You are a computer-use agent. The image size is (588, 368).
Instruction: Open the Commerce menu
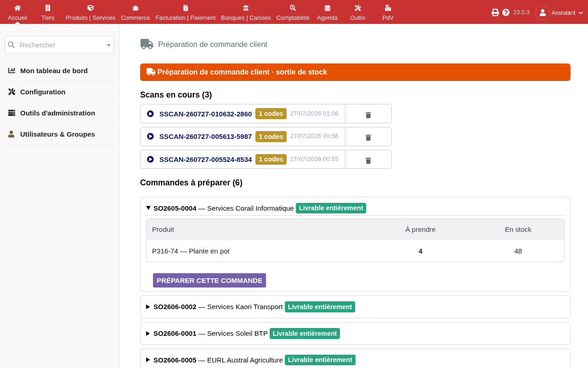[136, 12]
